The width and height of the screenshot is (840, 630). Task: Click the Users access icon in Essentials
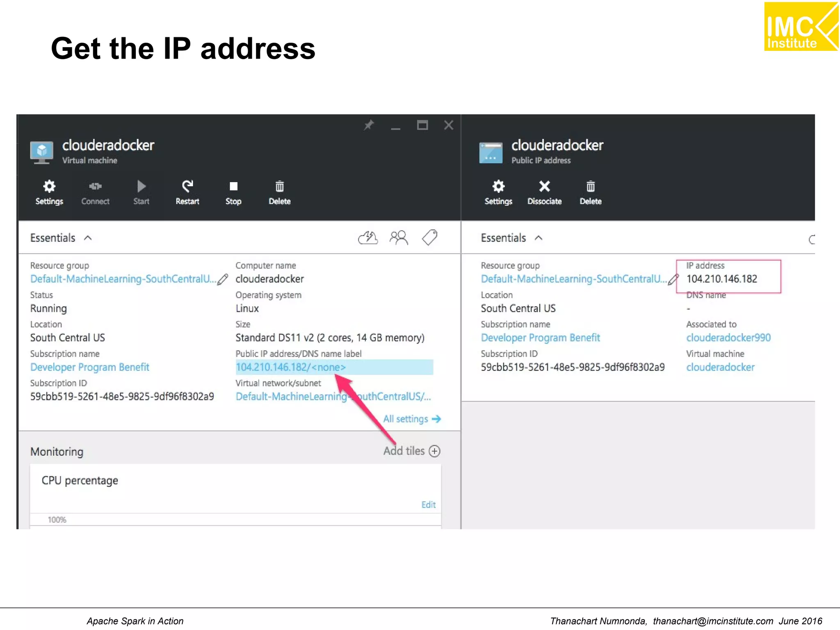click(398, 238)
